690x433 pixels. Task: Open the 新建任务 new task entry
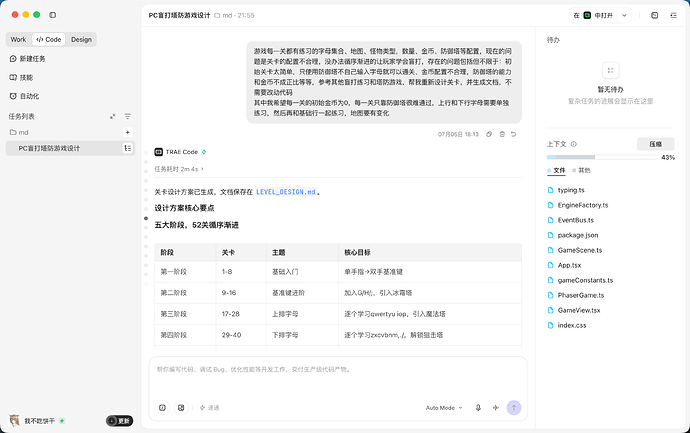27,59
